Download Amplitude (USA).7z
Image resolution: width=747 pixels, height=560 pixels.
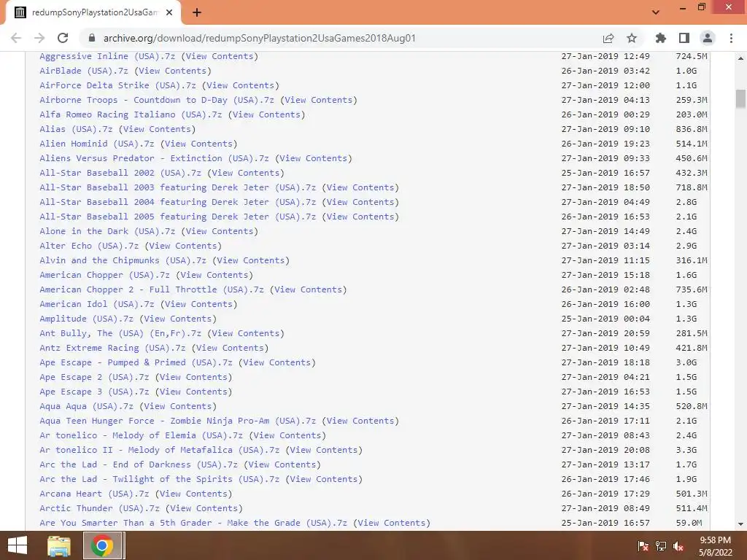point(86,319)
